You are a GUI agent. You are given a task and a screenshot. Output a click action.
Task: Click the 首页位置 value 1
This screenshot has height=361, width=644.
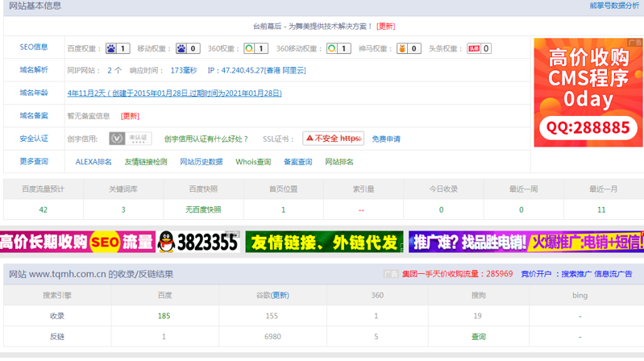coord(283,210)
